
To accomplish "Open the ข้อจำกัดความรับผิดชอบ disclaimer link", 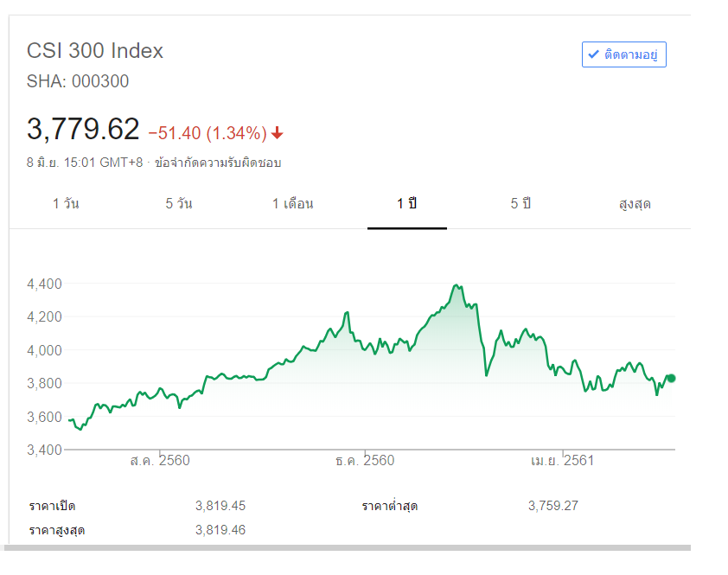I will coord(218,163).
